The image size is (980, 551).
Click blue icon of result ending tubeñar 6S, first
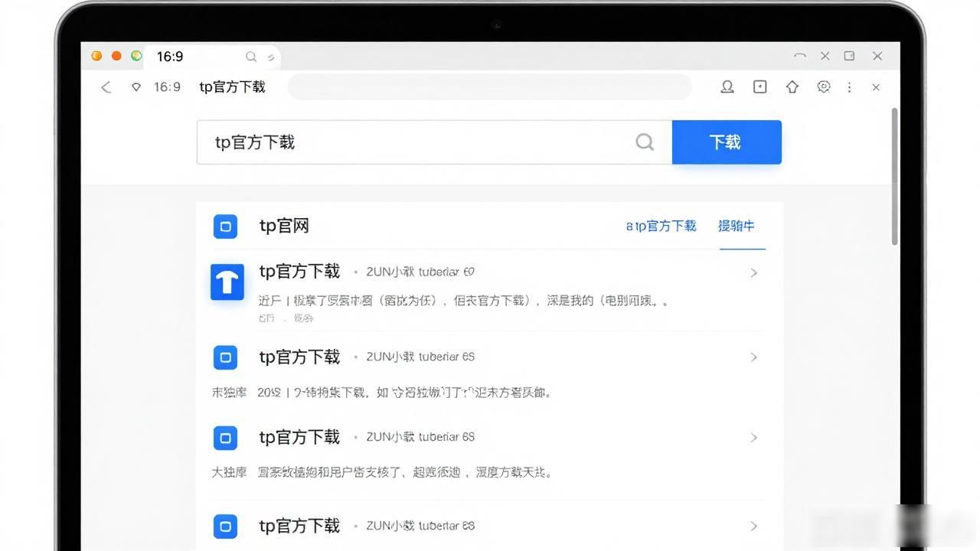(225, 357)
